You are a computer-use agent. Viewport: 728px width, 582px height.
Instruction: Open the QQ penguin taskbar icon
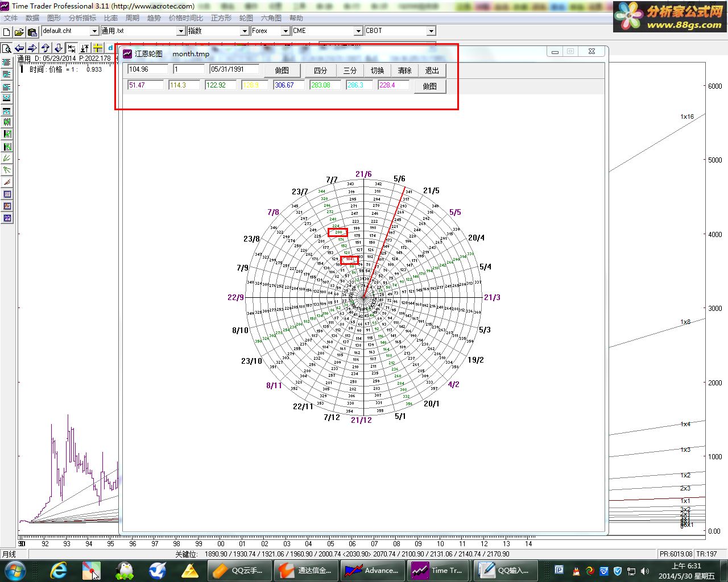[124, 570]
